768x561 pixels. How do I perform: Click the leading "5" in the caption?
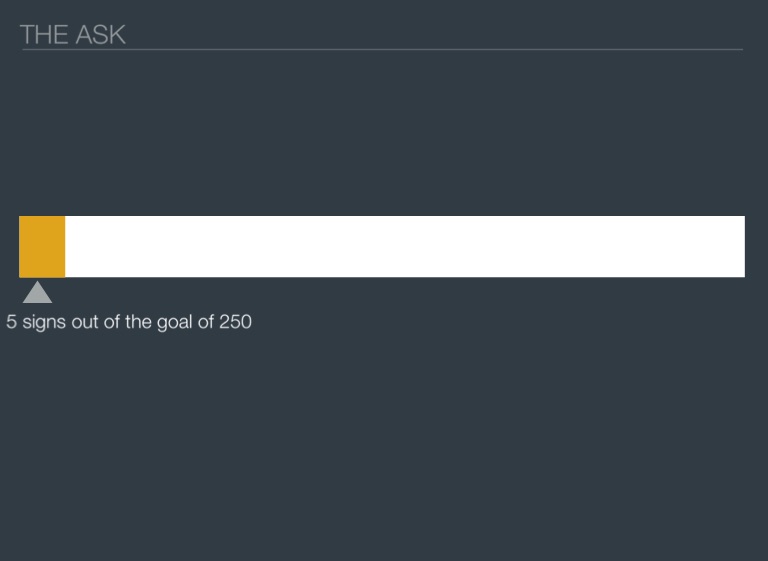coord(11,322)
